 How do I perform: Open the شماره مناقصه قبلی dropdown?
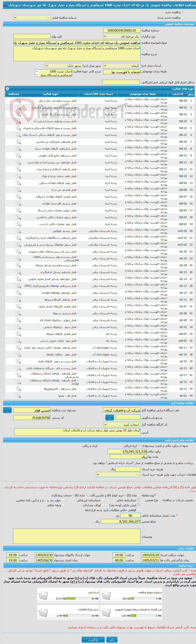click(32, 17)
